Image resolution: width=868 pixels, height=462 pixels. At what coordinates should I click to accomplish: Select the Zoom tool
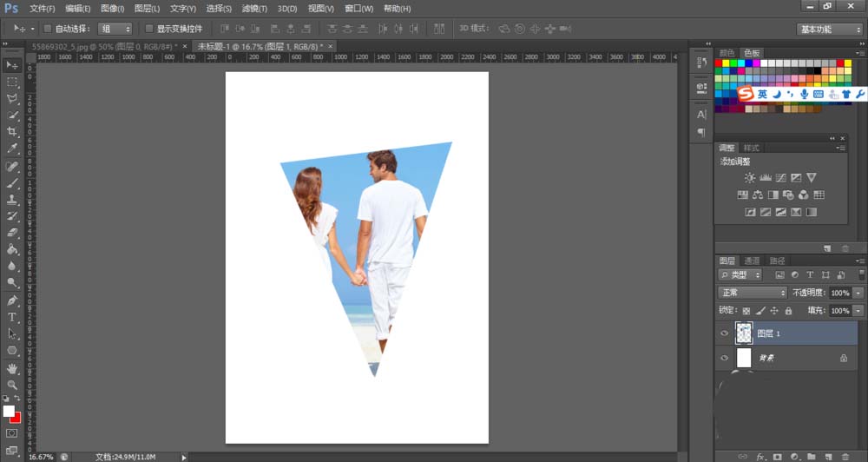[12, 384]
